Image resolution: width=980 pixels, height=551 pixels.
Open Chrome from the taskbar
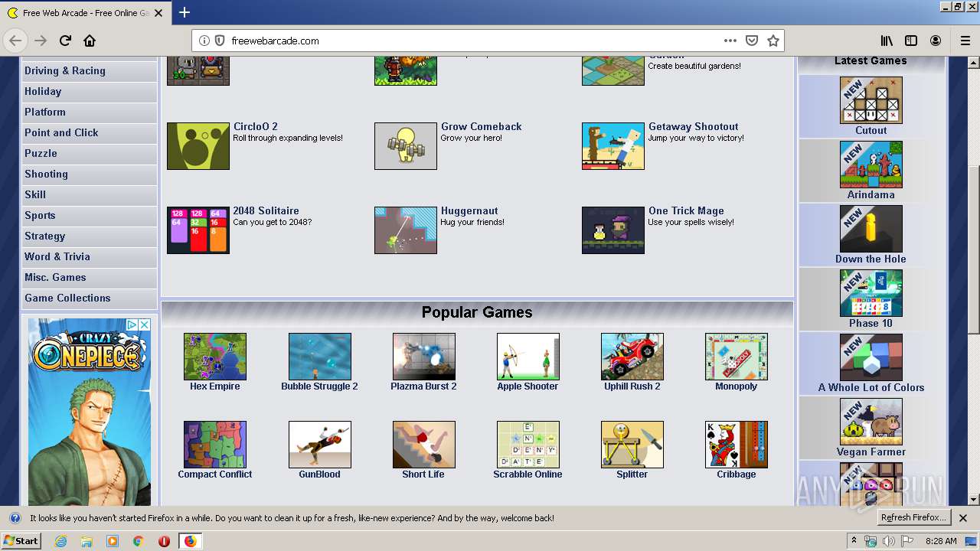coord(138,541)
